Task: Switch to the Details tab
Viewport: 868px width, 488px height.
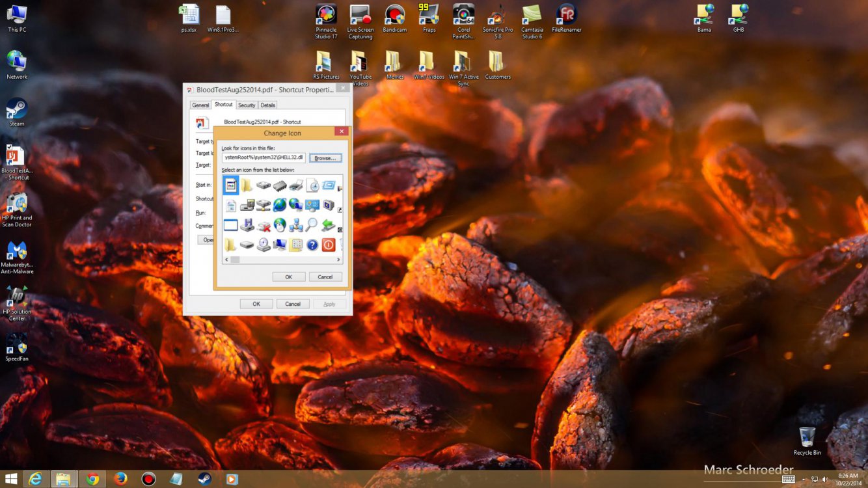Action: (268, 105)
